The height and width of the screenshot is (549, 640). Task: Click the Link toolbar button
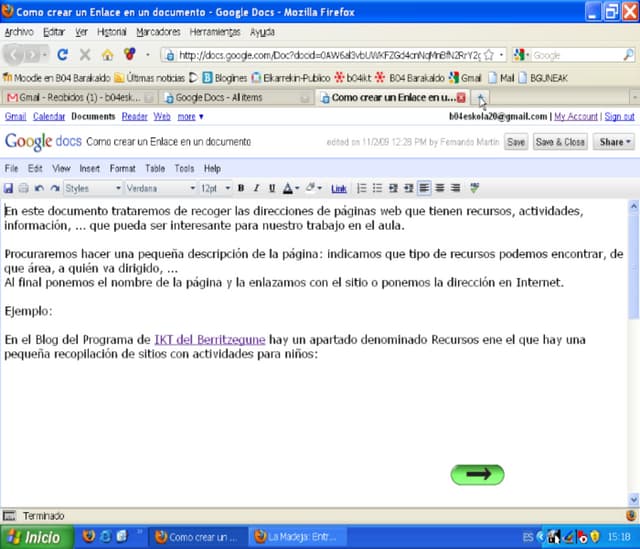(339, 189)
